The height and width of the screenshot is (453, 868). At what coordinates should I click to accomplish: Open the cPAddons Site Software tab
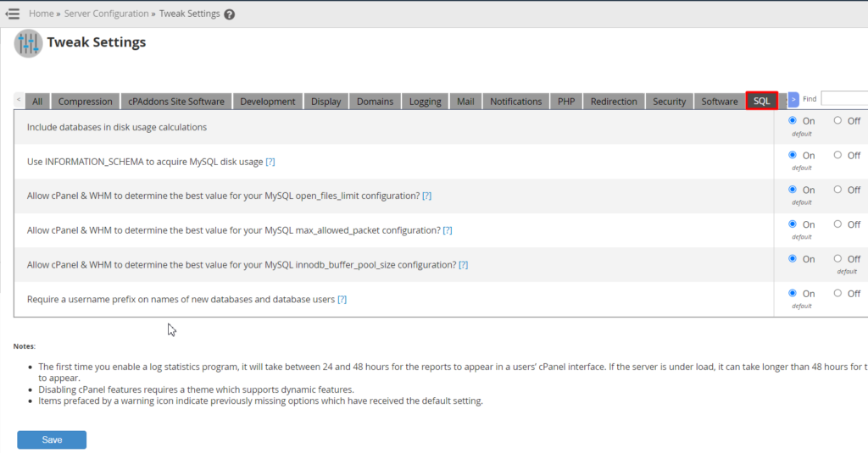coord(176,102)
